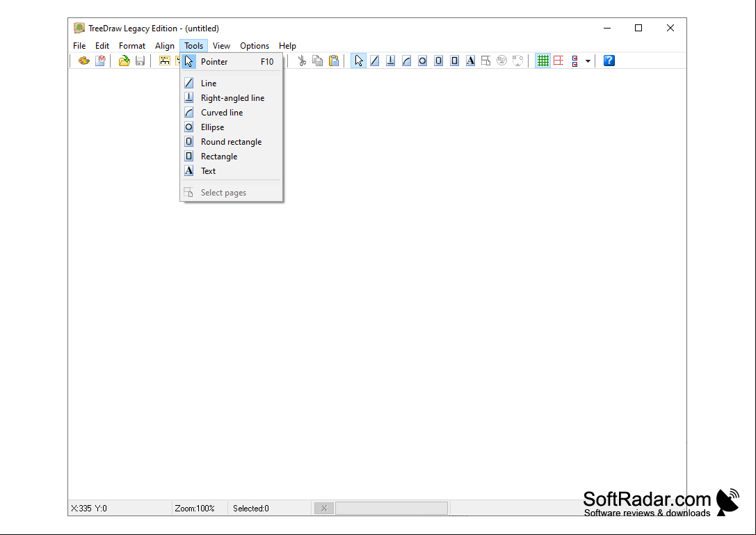756x535 pixels.
Task: Click the copy icon in the toolbar
Action: point(318,61)
